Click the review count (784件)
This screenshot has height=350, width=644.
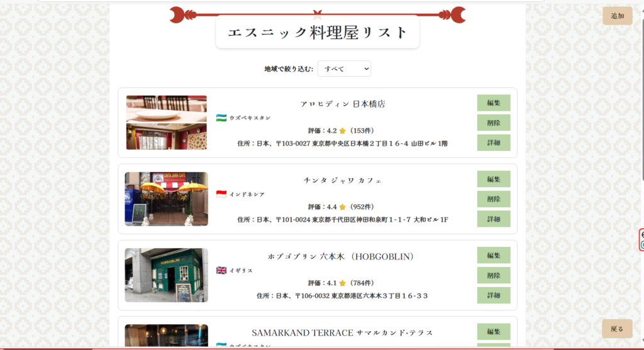[362, 283]
